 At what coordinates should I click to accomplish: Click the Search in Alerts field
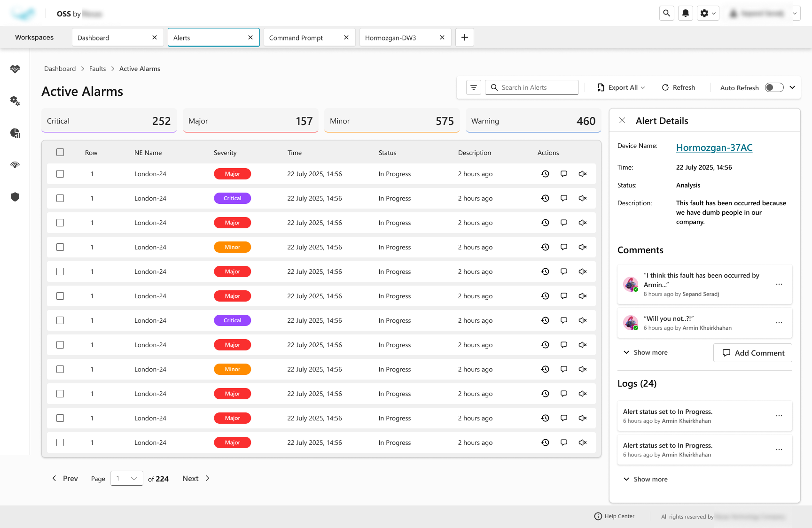pyautogui.click(x=536, y=87)
